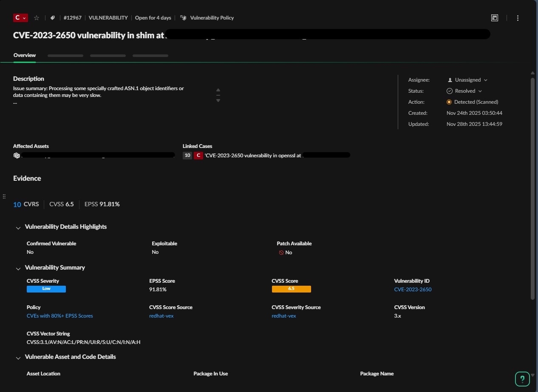Open the severity C dropdown

tap(20, 18)
